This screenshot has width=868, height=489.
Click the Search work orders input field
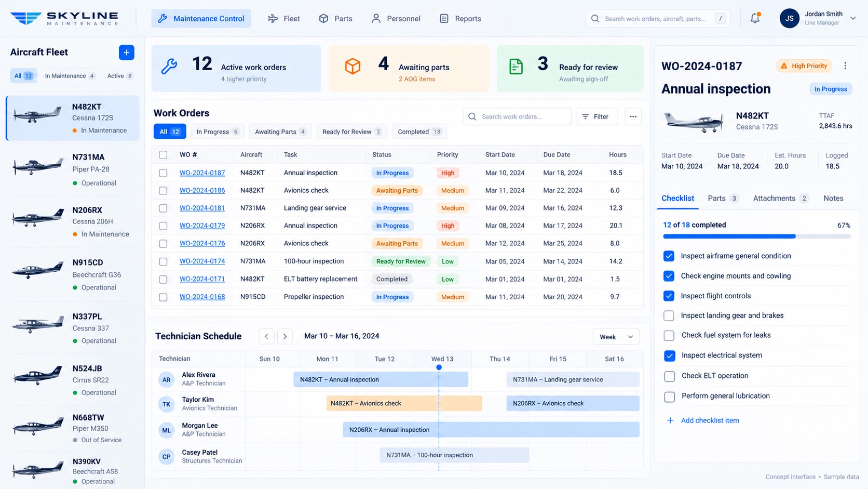(x=517, y=116)
